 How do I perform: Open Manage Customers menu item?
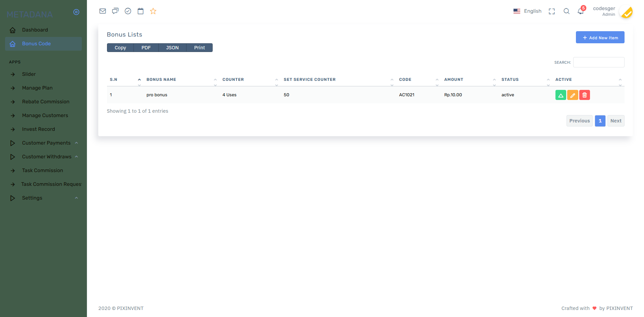43,115
